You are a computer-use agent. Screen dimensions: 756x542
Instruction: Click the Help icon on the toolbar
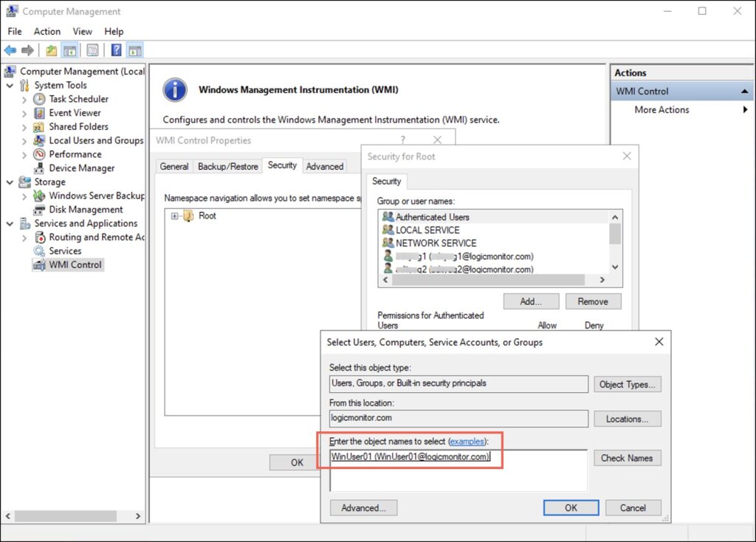click(117, 49)
